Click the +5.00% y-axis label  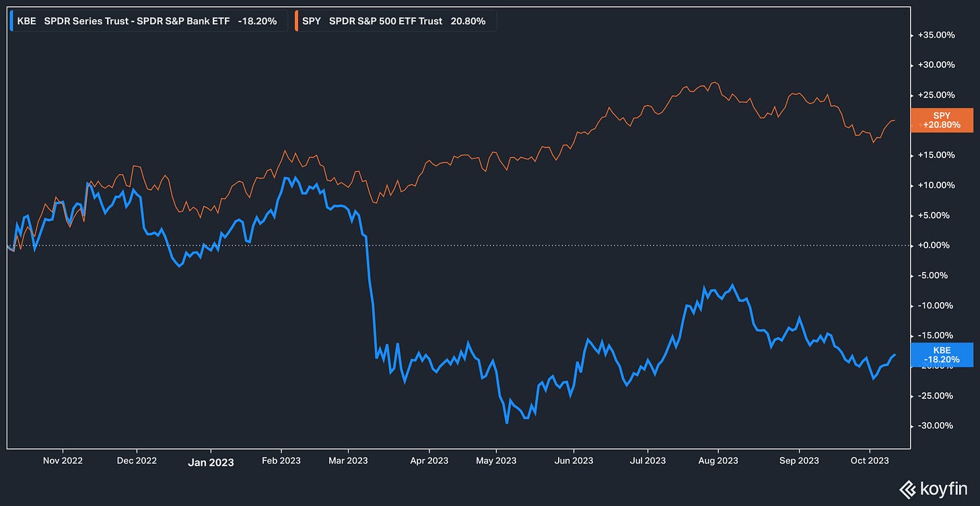click(x=934, y=215)
